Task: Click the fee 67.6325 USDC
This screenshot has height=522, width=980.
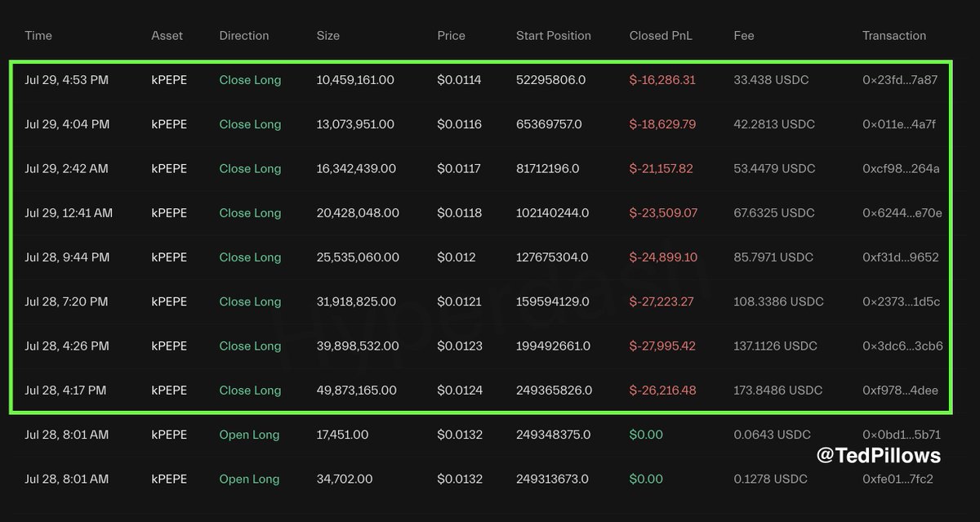Action: point(774,212)
